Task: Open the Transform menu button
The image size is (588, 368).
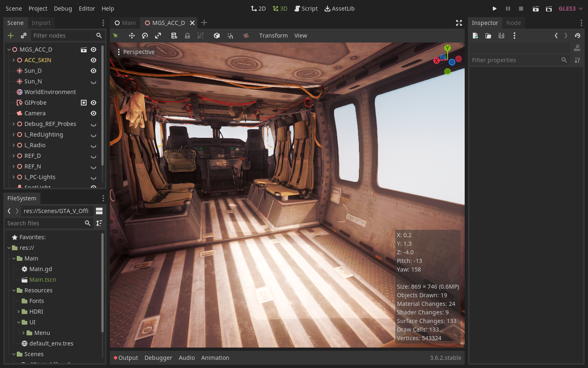Action: (274, 36)
